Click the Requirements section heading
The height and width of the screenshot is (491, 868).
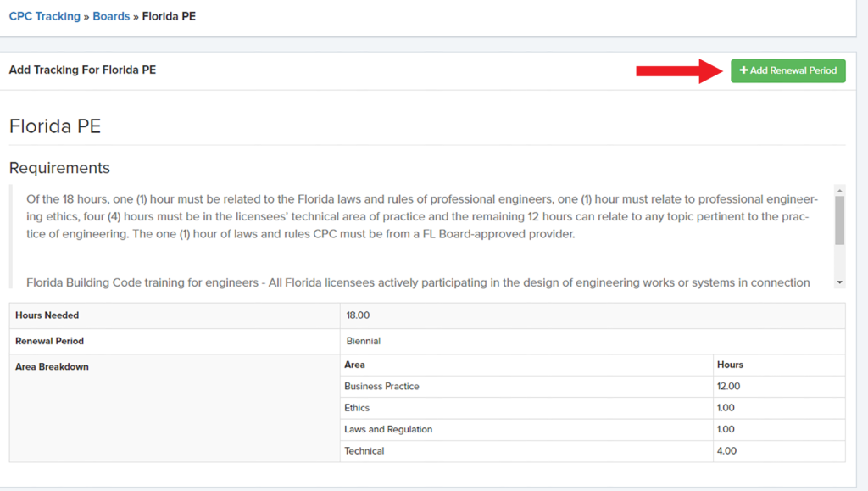pos(58,168)
